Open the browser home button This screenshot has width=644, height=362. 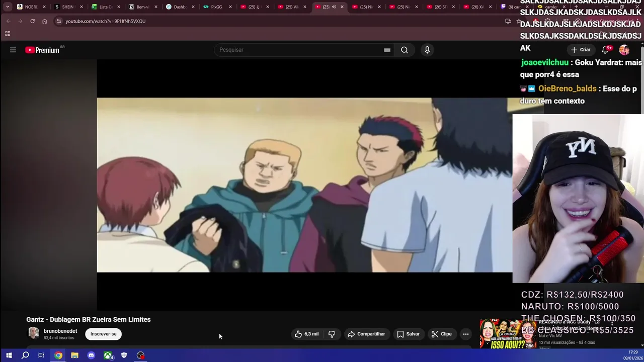44,21
